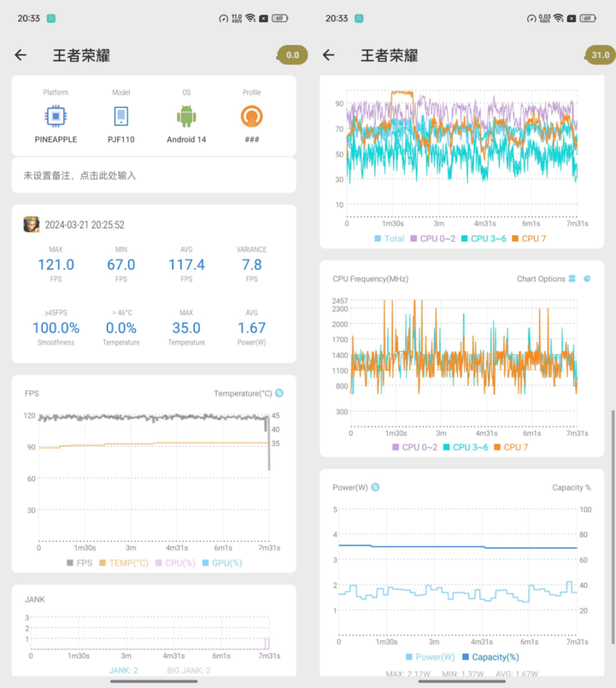Tap the back arrow beside 王者荣耀
Viewport: 616px width, 688px height.
click(x=20, y=55)
